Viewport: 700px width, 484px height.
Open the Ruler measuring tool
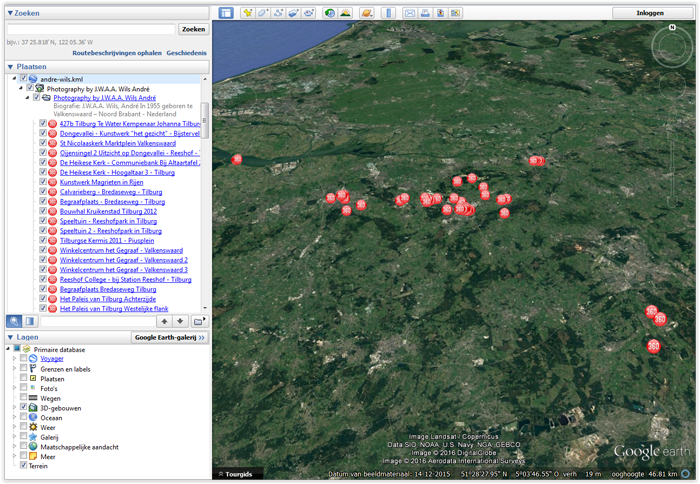[x=388, y=13]
